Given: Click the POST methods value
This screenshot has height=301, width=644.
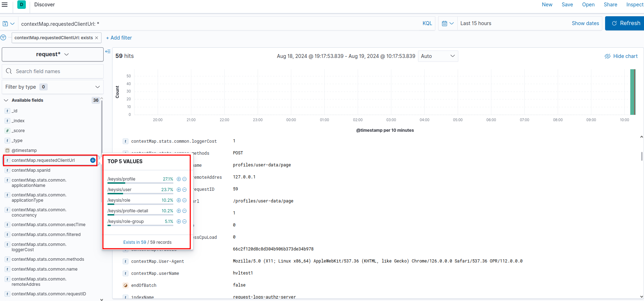Looking at the screenshot, I should click(238, 153).
